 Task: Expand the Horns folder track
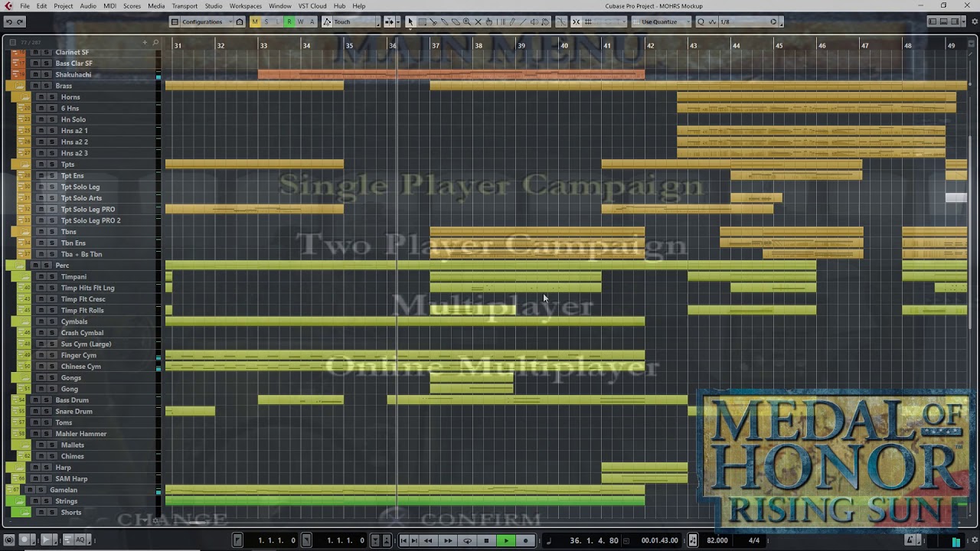(x=25, y=97)
